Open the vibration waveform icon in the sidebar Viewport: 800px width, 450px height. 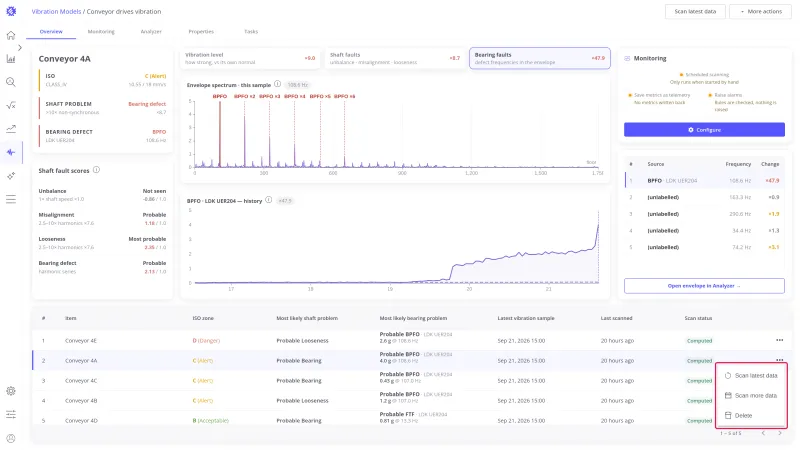tap(11, 152)
